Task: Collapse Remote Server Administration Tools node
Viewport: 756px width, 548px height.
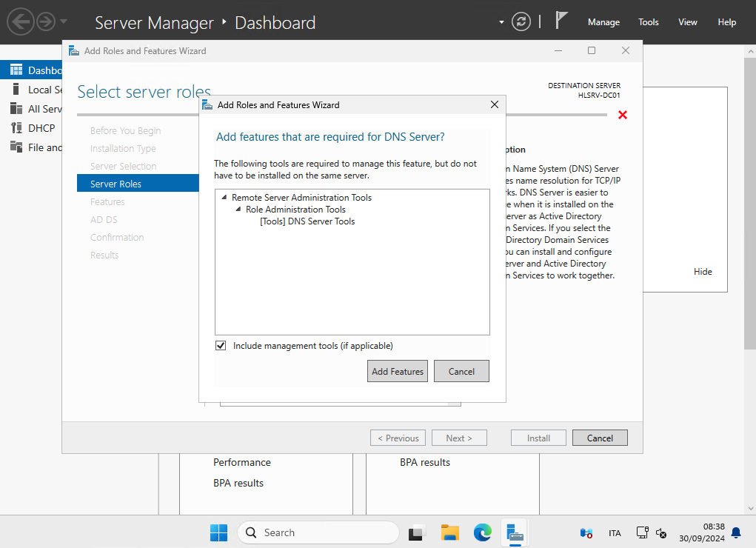Action: (x=224, y=198)
